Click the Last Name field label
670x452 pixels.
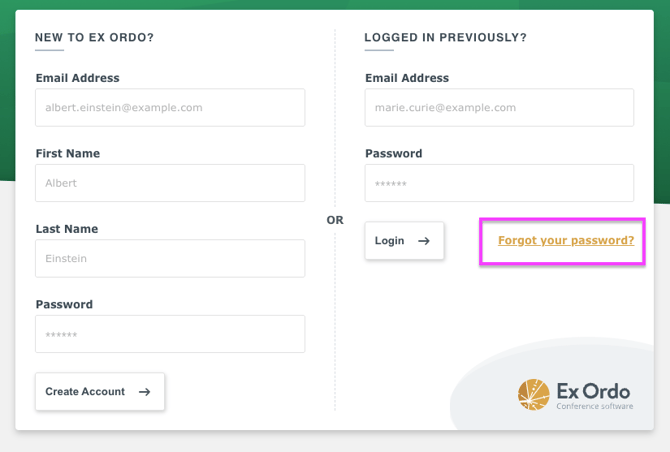point(66,229)
